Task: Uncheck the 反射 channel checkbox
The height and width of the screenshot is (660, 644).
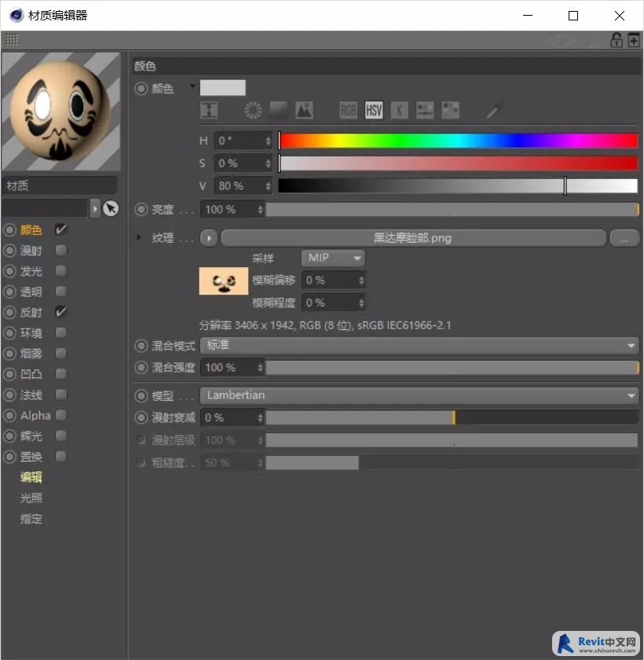Action: pos(61,312)
